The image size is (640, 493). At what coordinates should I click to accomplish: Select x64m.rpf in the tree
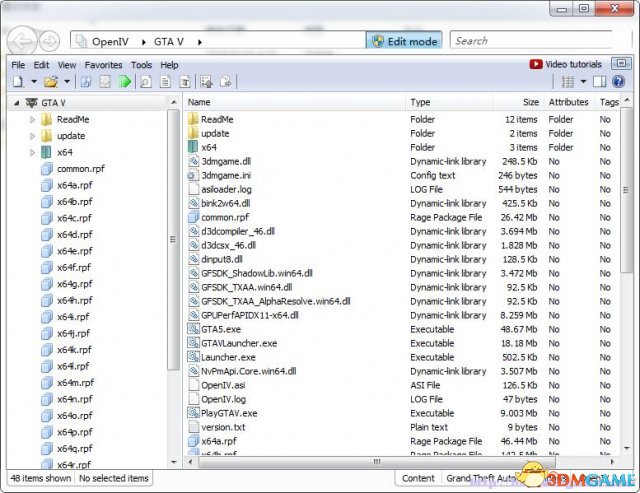(x=76, y=383)
